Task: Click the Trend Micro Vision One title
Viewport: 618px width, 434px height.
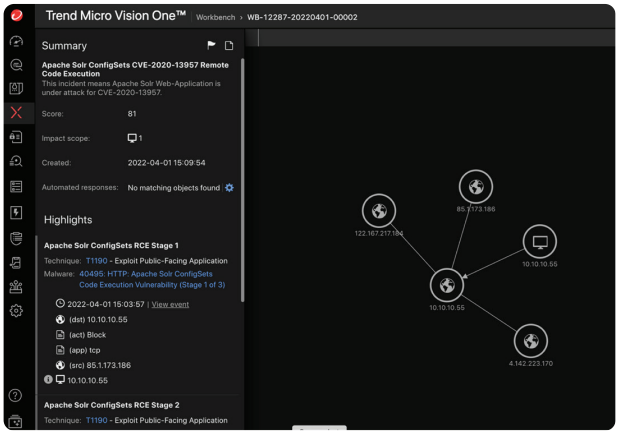Action: point(116,16)
